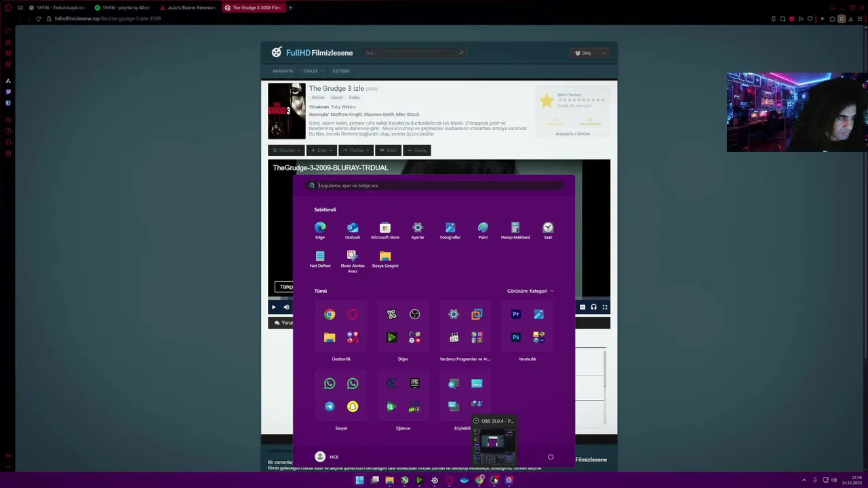Open pinned Ayarlar settings app
The image size is (868, 488).
(x=418, y=230)
